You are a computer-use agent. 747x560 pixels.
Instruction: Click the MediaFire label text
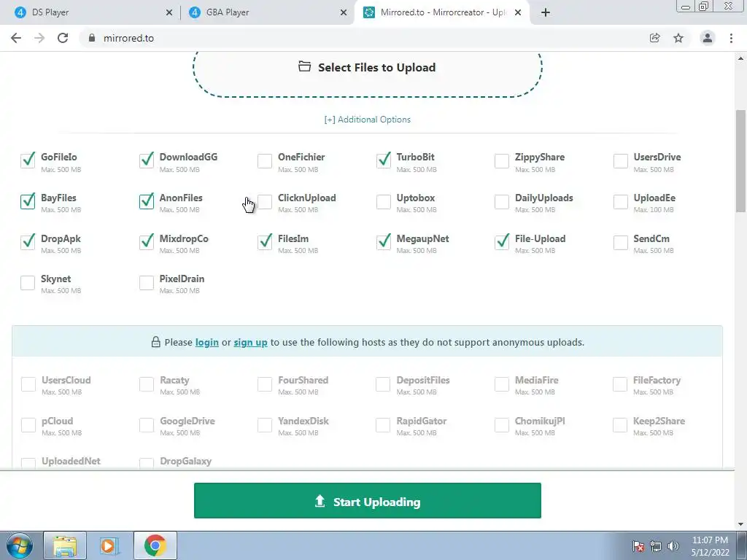click(x=536, y=380)
